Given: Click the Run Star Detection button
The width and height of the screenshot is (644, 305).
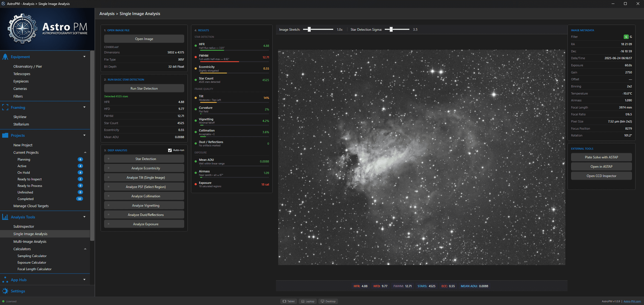Looking at the screenshot, I should tap(144, 89).
